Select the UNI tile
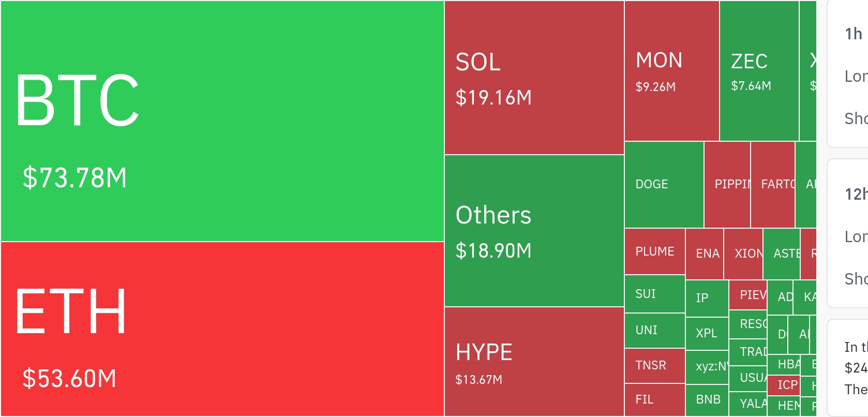This screenshot has height=417, width=868. point(654,330)
